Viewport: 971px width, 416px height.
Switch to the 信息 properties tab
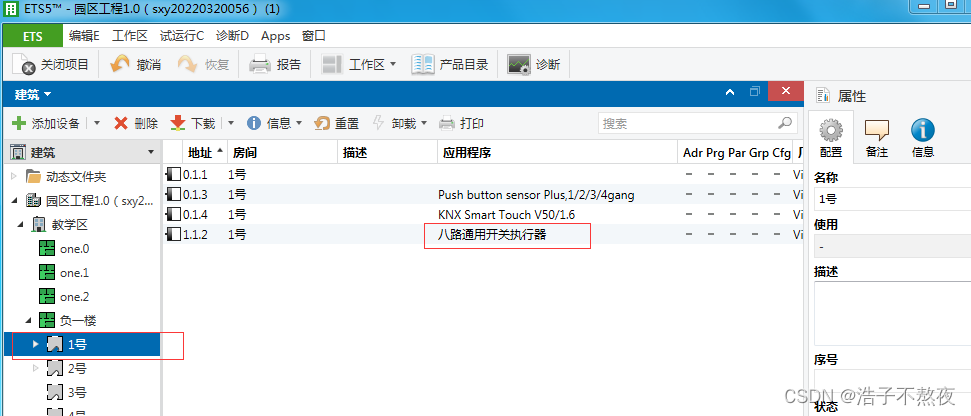923,137
